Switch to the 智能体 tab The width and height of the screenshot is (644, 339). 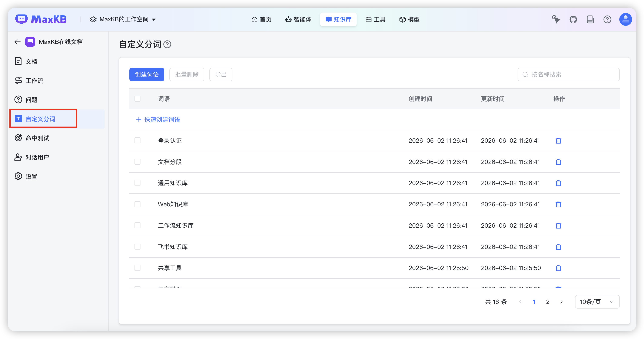[x=298, y=19]
